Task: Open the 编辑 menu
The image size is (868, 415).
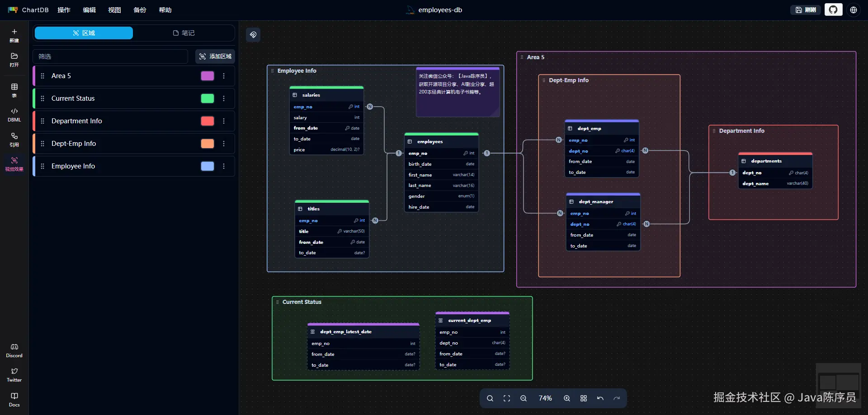Action: [x=89, y=10]
